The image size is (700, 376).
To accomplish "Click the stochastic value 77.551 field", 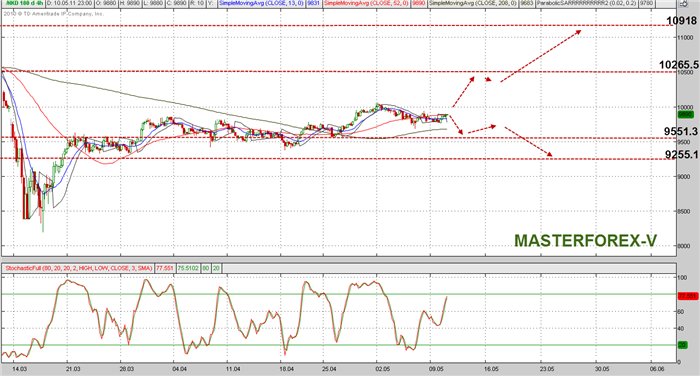I will point(165,268).
